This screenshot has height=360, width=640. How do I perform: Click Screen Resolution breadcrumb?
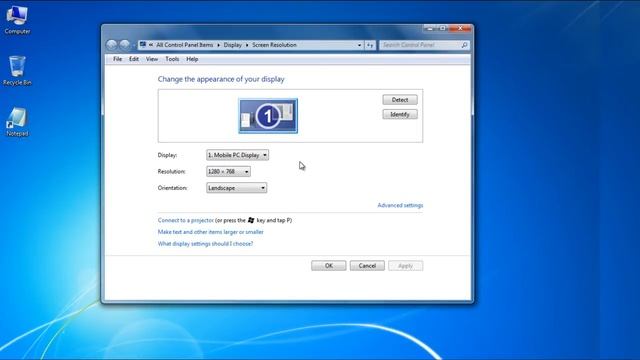tap(274, 45)
